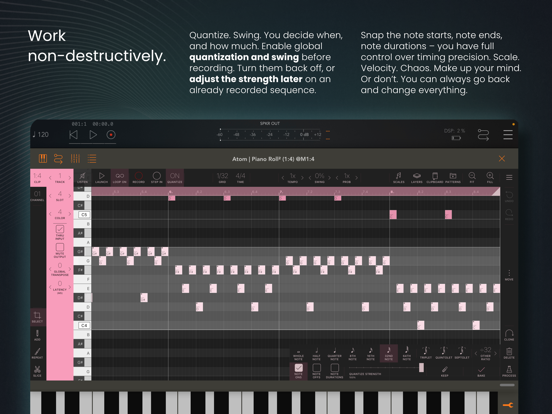The image size is (552, 414).
Task: Select the Slice scissors tool
Action: pyautogui.click(x=37, y=371)
